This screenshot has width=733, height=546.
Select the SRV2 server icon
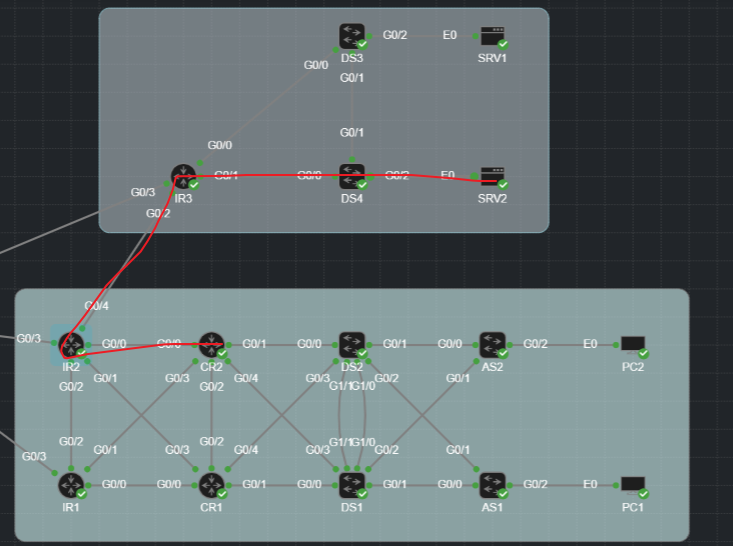point(492,177)
